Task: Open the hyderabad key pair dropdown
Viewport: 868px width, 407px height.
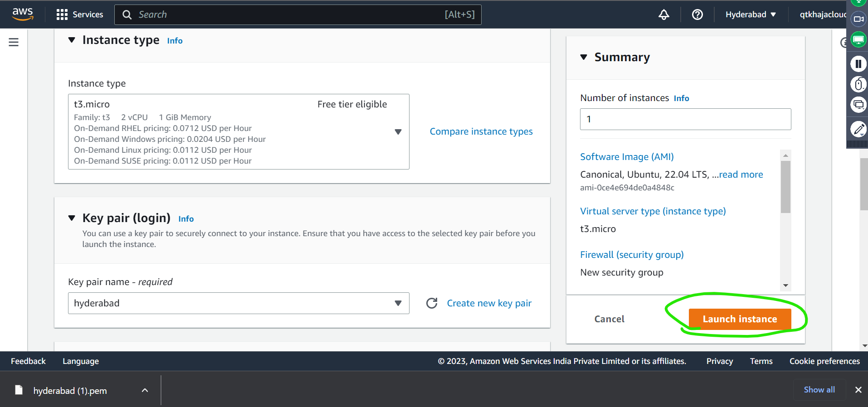Action: 239,303
